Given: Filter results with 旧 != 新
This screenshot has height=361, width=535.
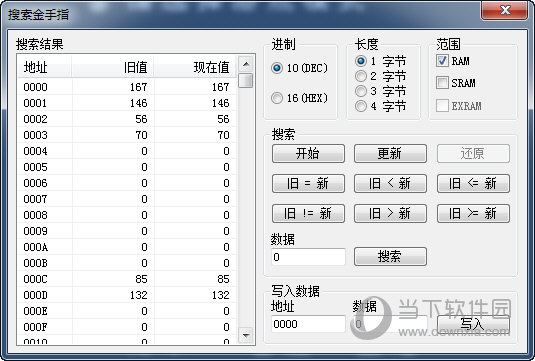Looking at the screenshot, I should click(308, 214).
